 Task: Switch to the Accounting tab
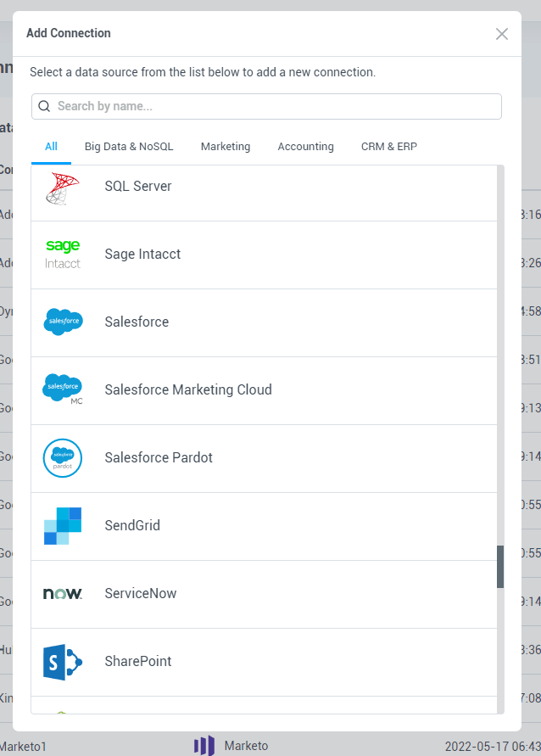305,147
